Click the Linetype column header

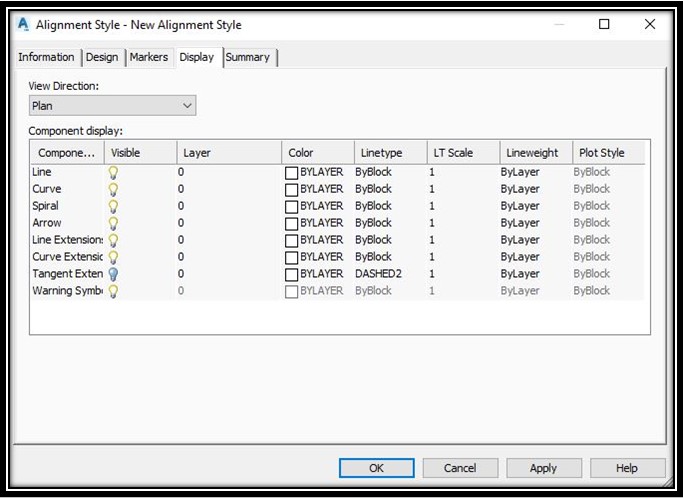pos(391,152)
